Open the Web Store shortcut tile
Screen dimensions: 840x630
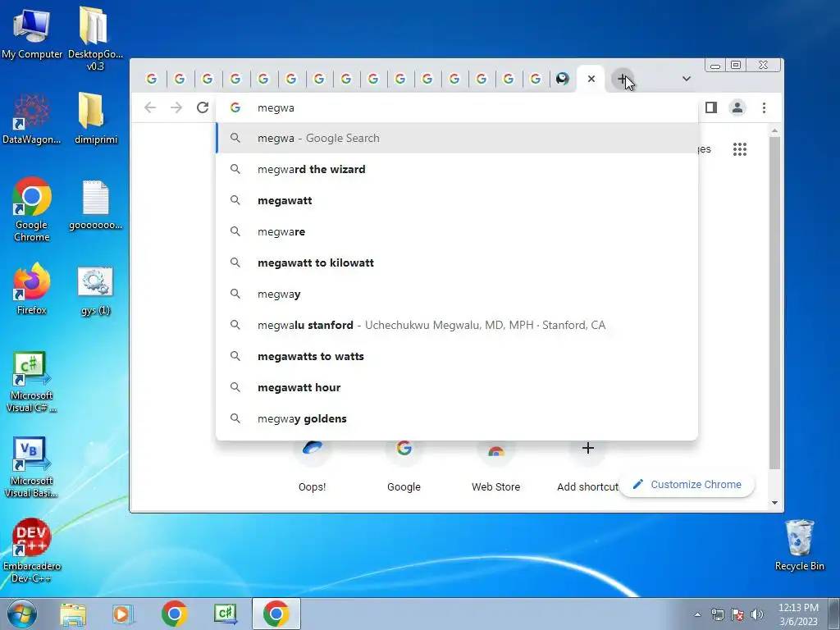click(x=496, y=466)
